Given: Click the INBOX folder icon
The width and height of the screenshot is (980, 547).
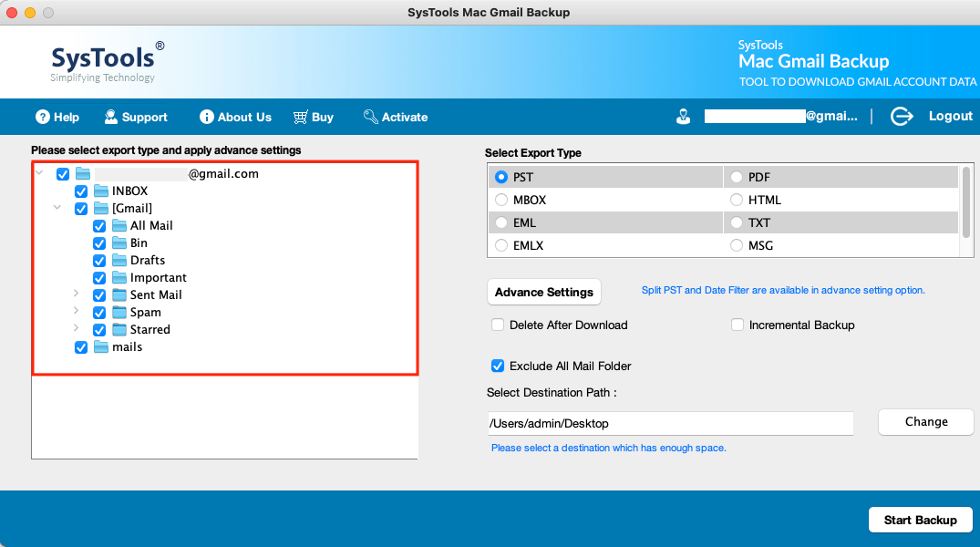Looking at the screenshot, I should [101, 191].
